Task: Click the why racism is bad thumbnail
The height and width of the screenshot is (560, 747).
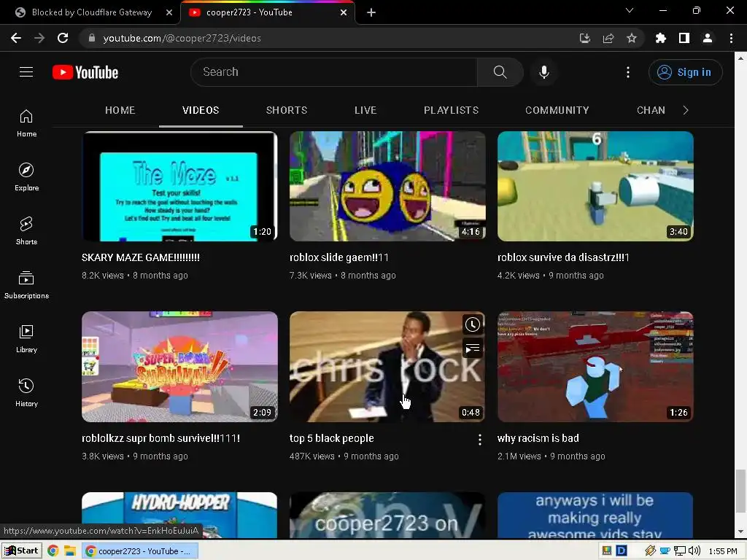Action: click(x=595, y=367)
